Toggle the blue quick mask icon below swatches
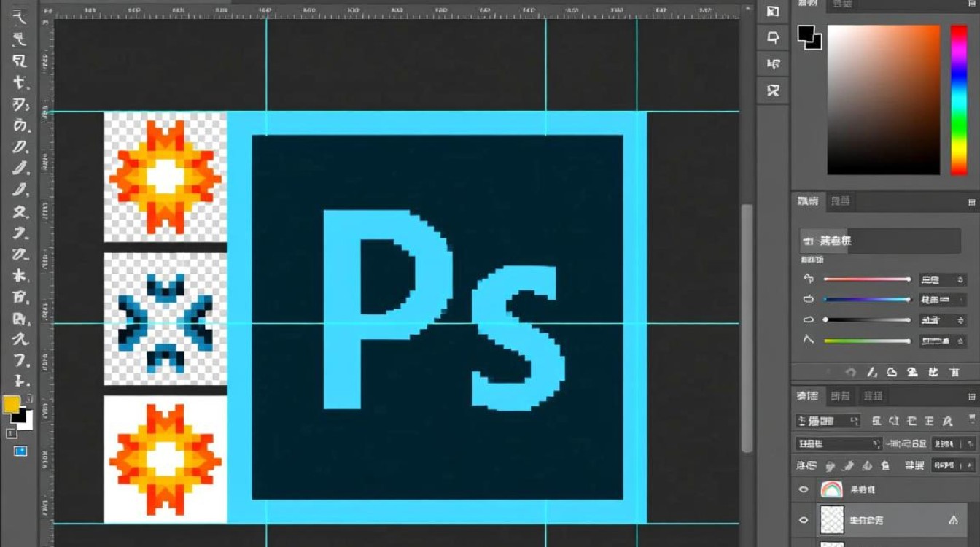This screenshot has height=547, width=980. pos(20,451)
